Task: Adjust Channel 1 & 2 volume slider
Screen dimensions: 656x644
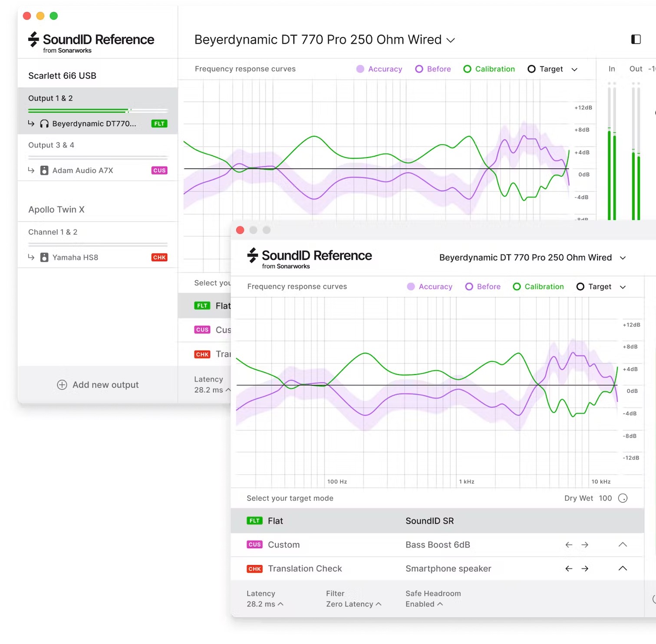Action: 98,244
